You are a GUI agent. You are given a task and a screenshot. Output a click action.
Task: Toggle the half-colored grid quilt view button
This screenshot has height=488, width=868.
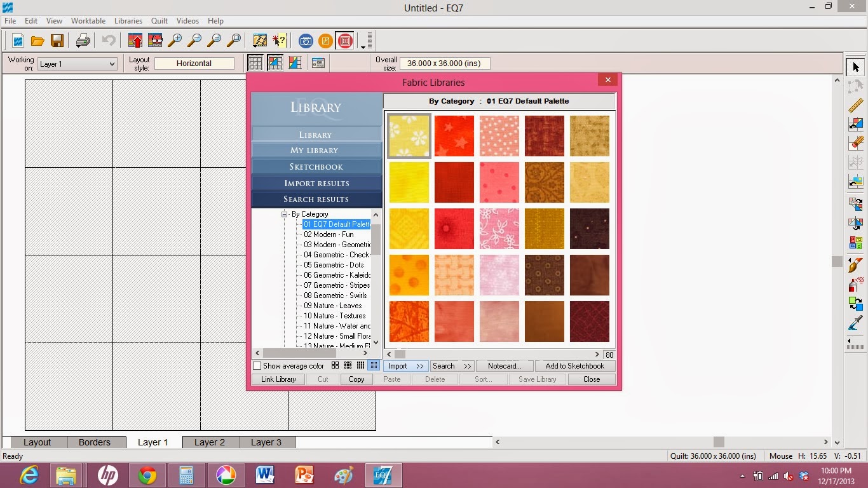pyautogui.click(x=275, y=63)
